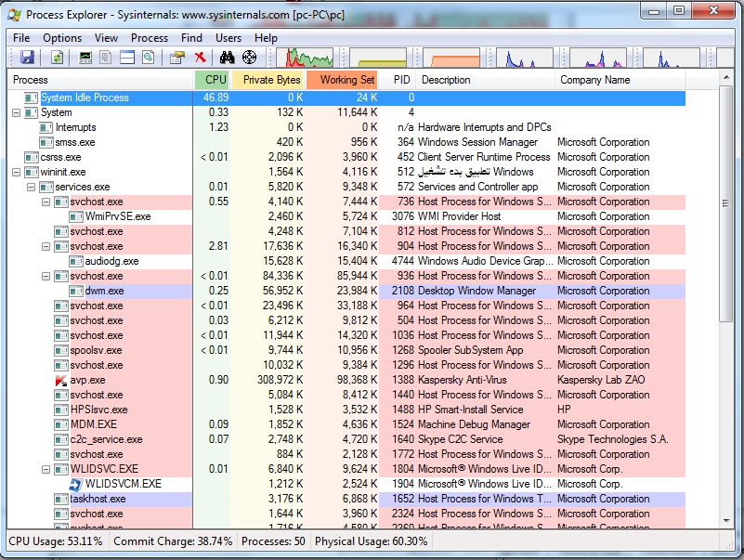Collapse the wininit.exe tree node
This screenshot has width=744, height=560.
coord(17,172)
